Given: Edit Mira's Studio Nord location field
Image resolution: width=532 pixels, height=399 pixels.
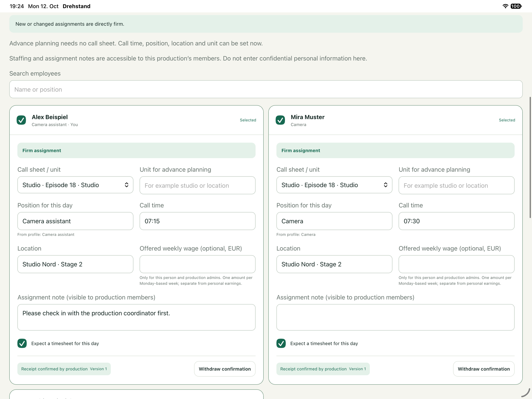Looking at the screenshot, I should point(334,264).
